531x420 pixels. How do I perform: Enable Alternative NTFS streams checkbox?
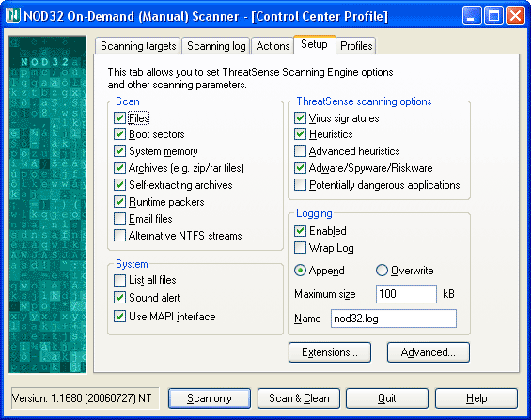point(119,236)
